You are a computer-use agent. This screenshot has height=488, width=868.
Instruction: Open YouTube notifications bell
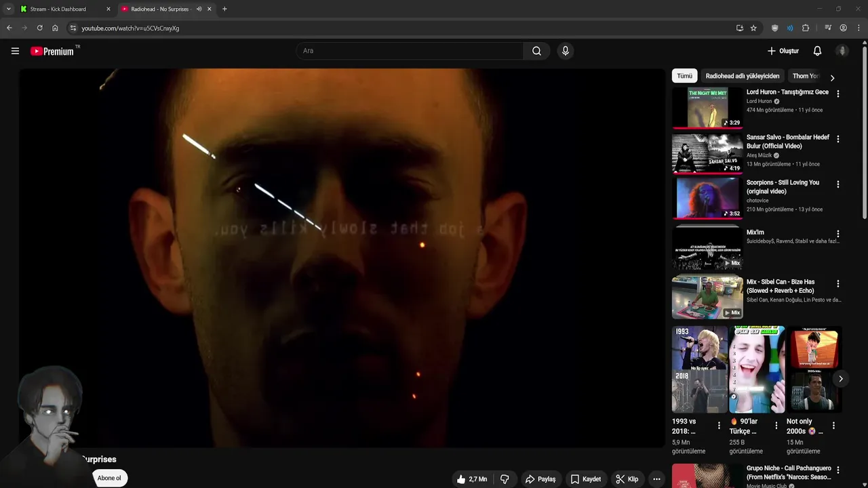coord(817,51)
